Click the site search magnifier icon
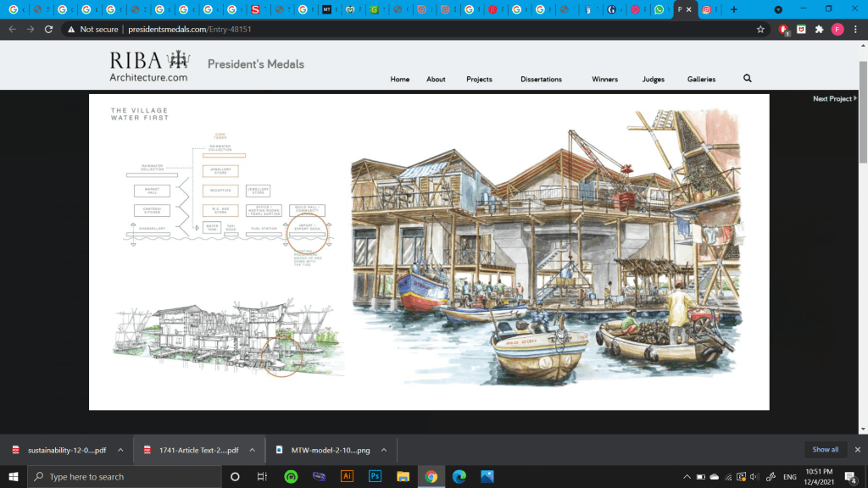The width and height of the screenshot is (868, 488). 747,79
